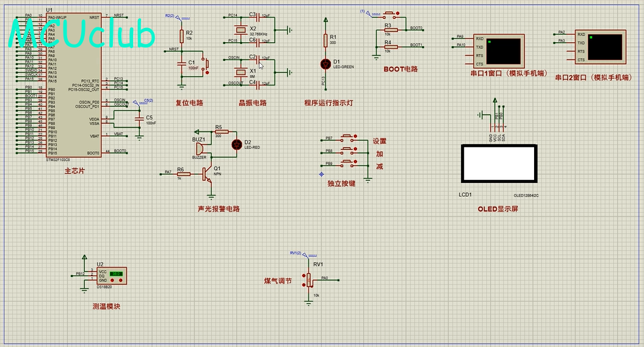
Task: Select resistor R4 on the BOOT1 line
Action: [391, 47]
